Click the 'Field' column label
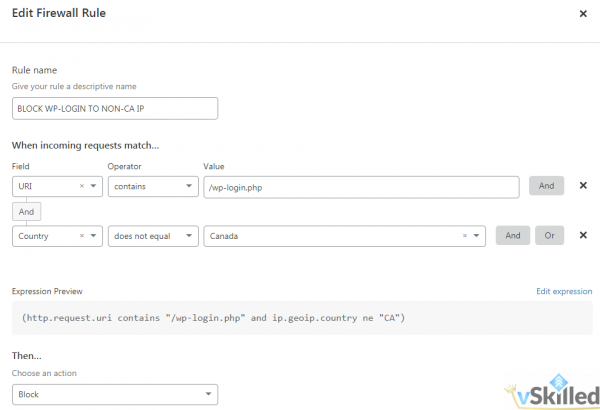 click(x=21, y=167)
